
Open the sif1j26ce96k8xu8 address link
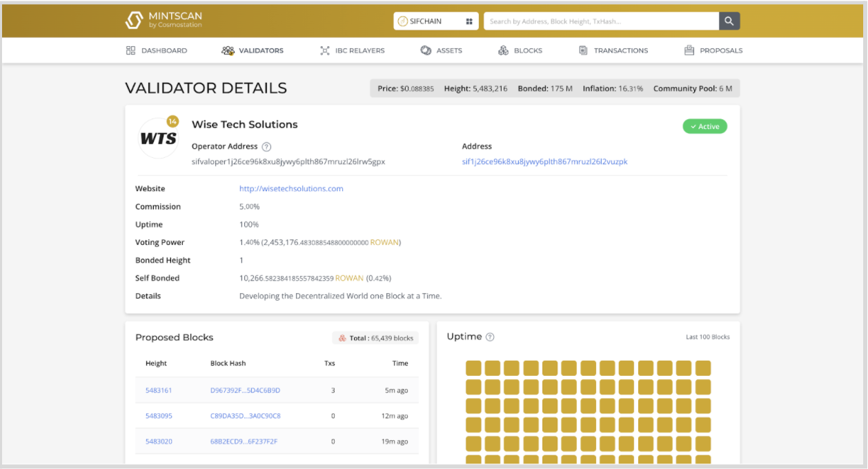544,162
